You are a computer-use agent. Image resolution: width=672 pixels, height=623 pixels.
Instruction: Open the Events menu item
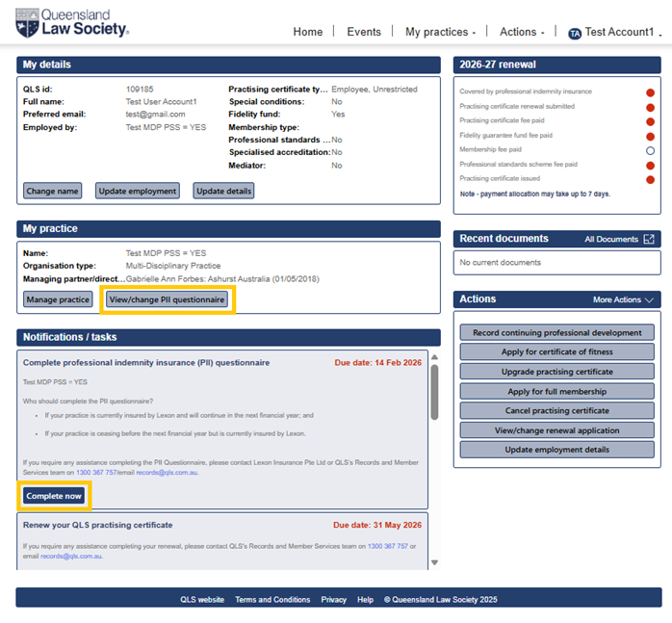(x=364, y=32)
